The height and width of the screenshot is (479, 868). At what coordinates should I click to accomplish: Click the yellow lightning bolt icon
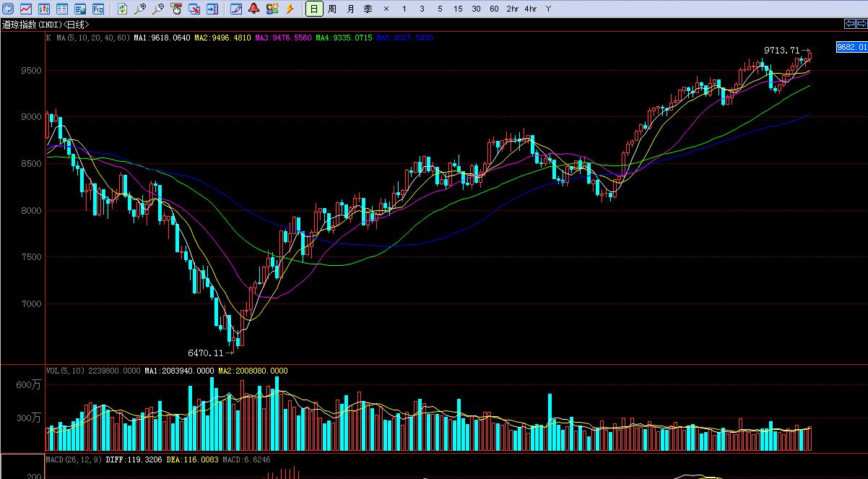coord(290,9)
